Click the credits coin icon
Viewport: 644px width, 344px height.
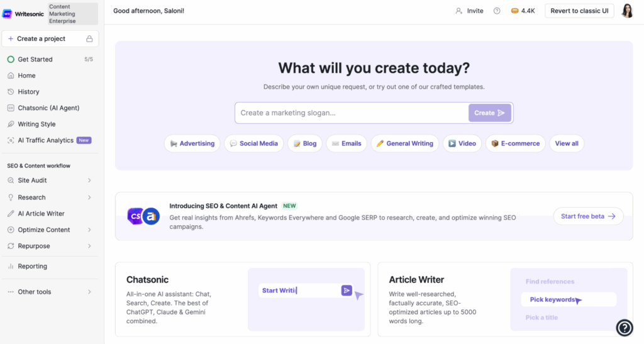[x=514, y=11]
